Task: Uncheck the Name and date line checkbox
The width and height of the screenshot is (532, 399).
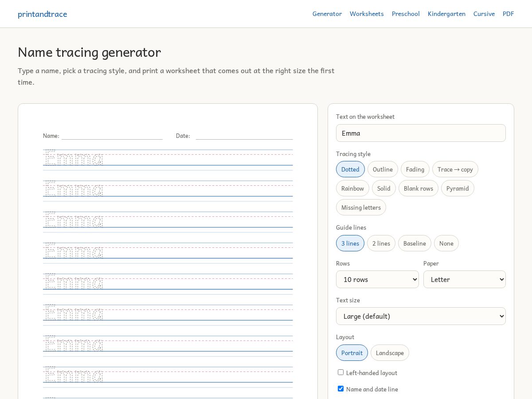Action: [340, 389]
